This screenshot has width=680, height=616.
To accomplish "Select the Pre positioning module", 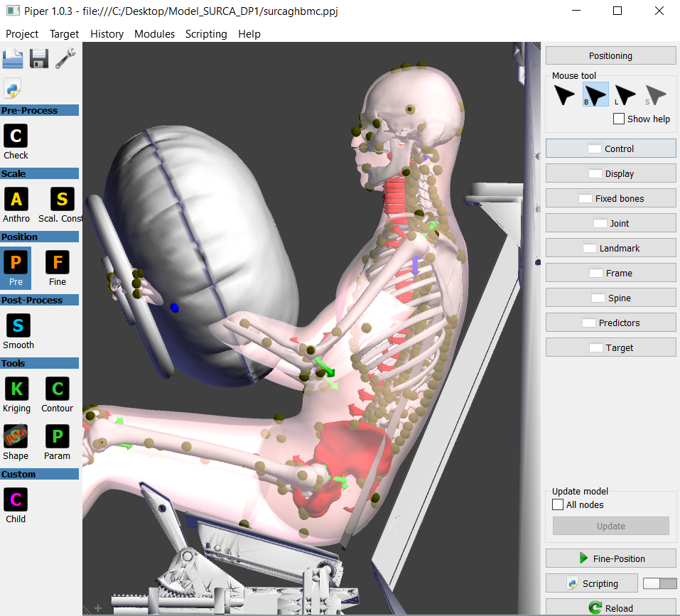I will 16,268.
